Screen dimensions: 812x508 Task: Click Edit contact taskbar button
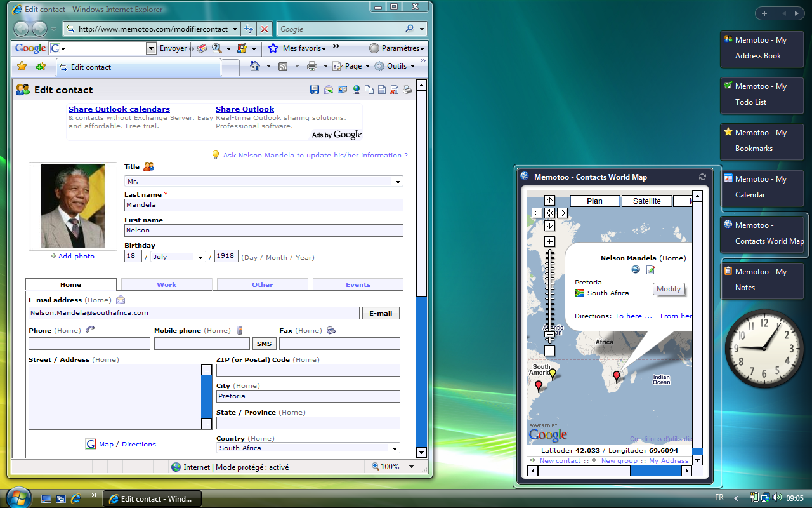point(152,499)
